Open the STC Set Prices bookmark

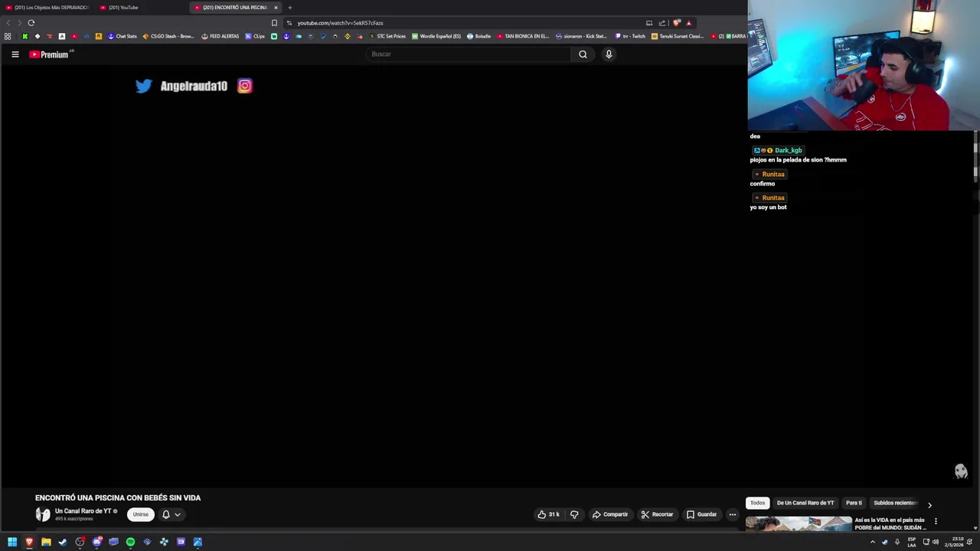[x=387, y=36]
